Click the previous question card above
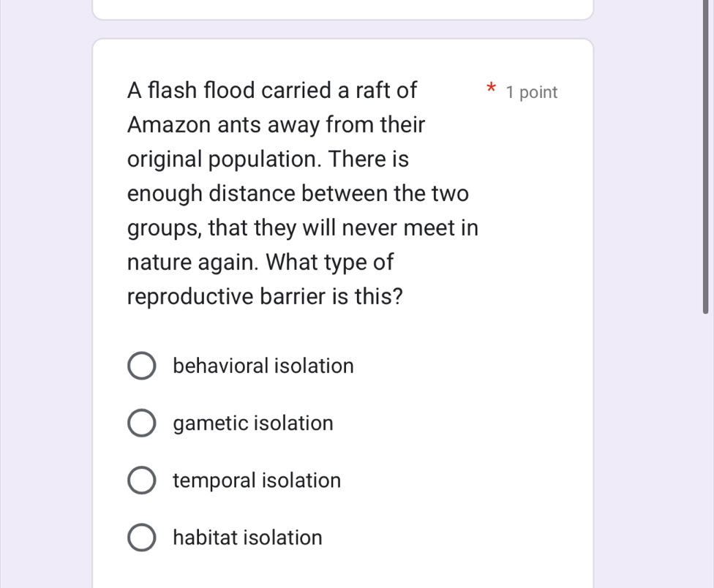714x588 pixels. point(343,9)
